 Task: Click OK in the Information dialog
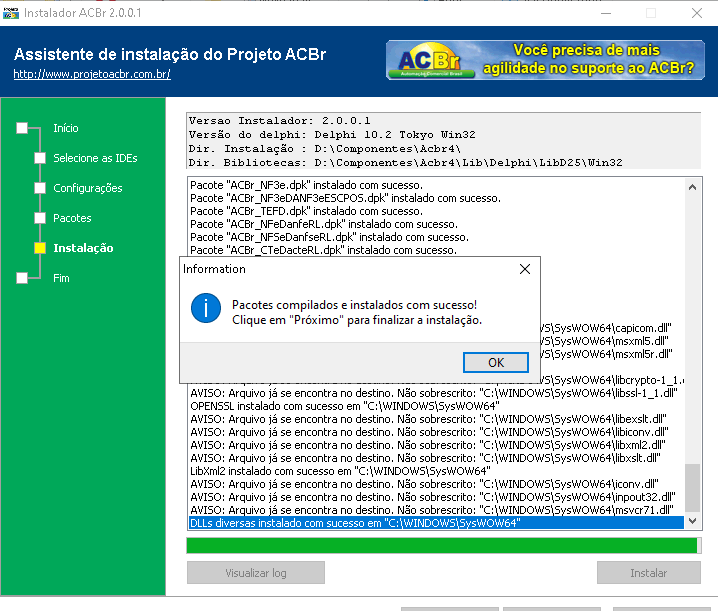click(495, 362)
